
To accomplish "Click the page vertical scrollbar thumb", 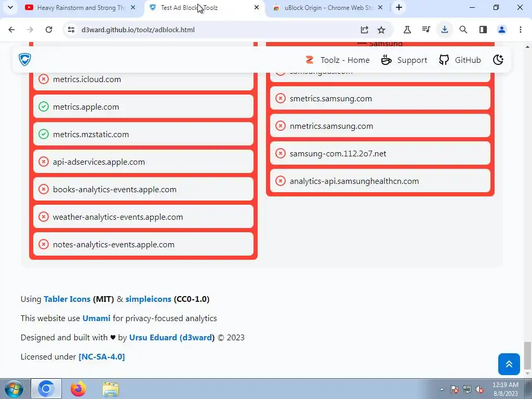I will pyautogui.click(x=527, y=355).
